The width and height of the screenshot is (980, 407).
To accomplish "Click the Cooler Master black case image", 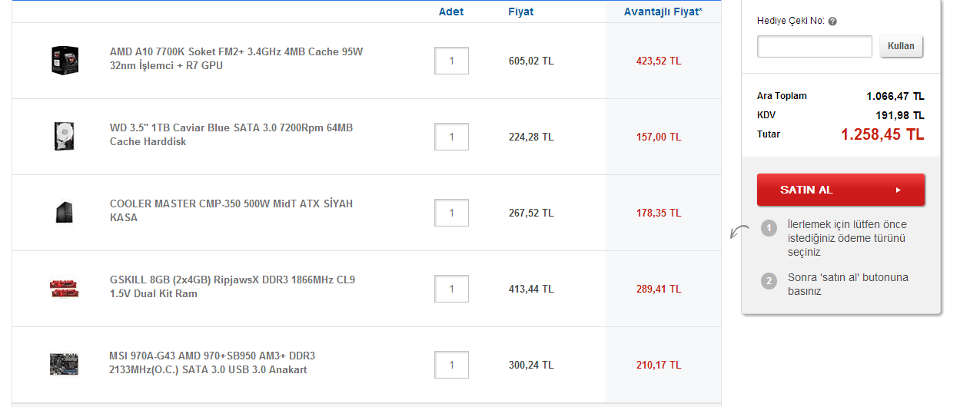I will pos(65,212).
